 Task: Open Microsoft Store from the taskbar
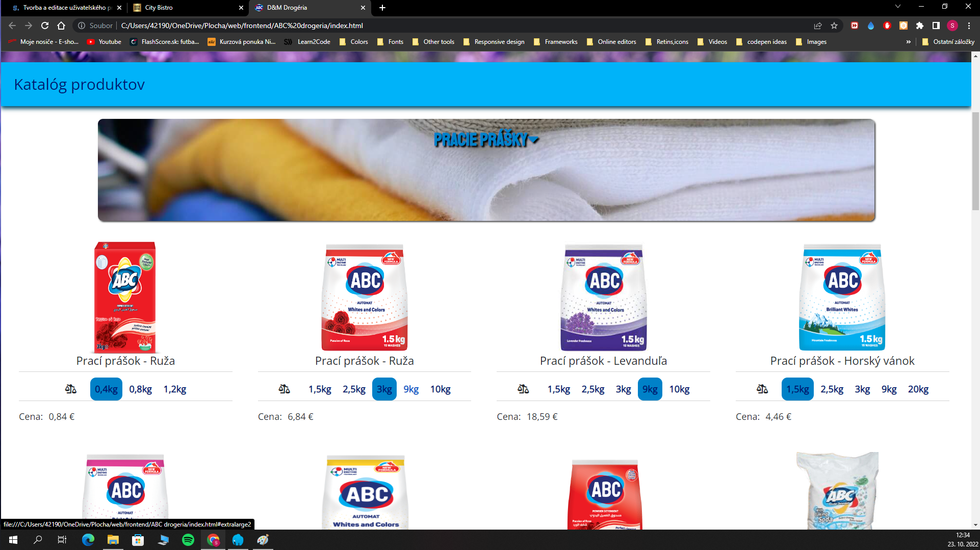coord(138,540)
